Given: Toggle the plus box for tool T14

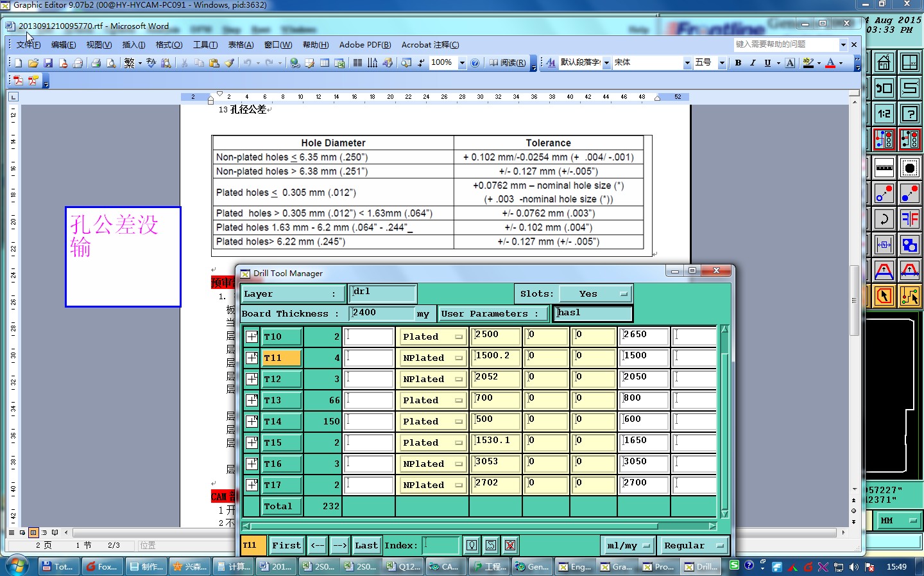Looking at the screenshot, I should 252,421.
